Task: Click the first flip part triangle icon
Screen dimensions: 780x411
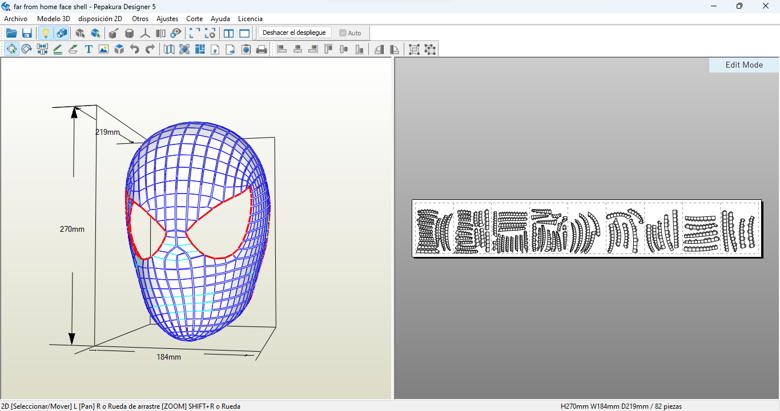Action: [379, 49]
